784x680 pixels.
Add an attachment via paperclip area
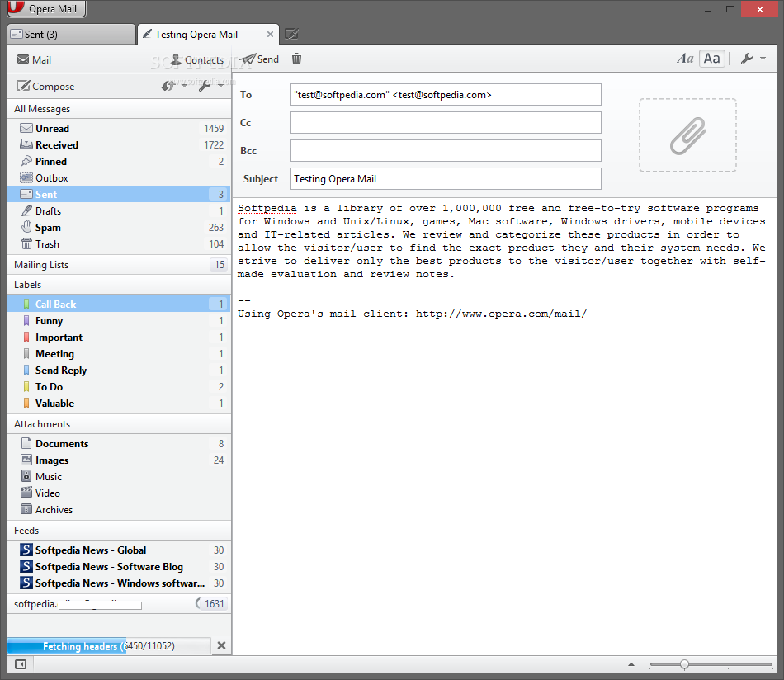pos(687,135)
